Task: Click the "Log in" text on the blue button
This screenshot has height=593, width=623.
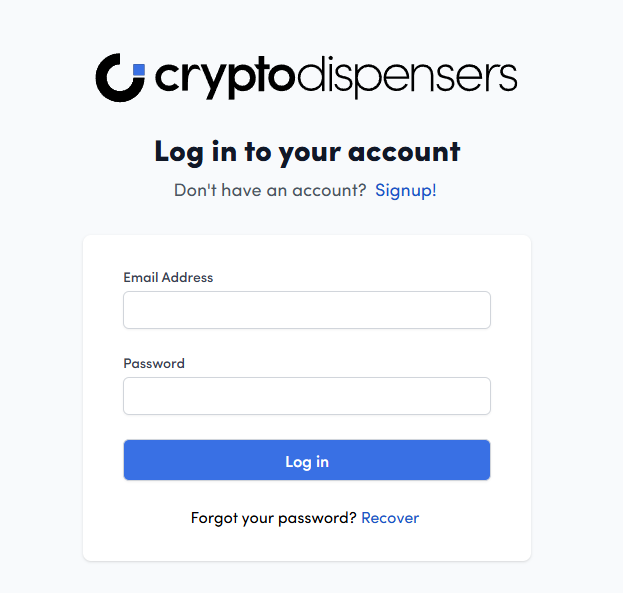Action: pyautogui.click(x=307, y=462)
